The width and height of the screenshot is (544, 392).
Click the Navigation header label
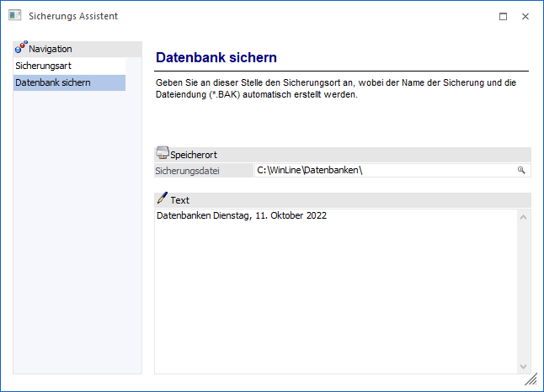[51, 49]
